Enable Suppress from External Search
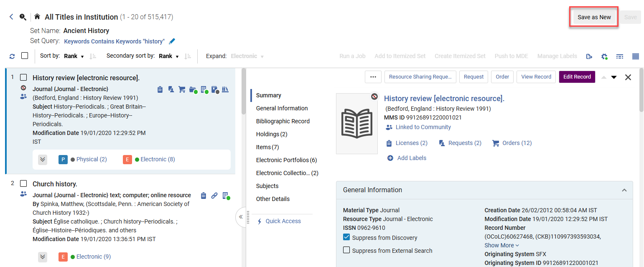The height and width of the screenshot is (267, 644). (346, 250)
